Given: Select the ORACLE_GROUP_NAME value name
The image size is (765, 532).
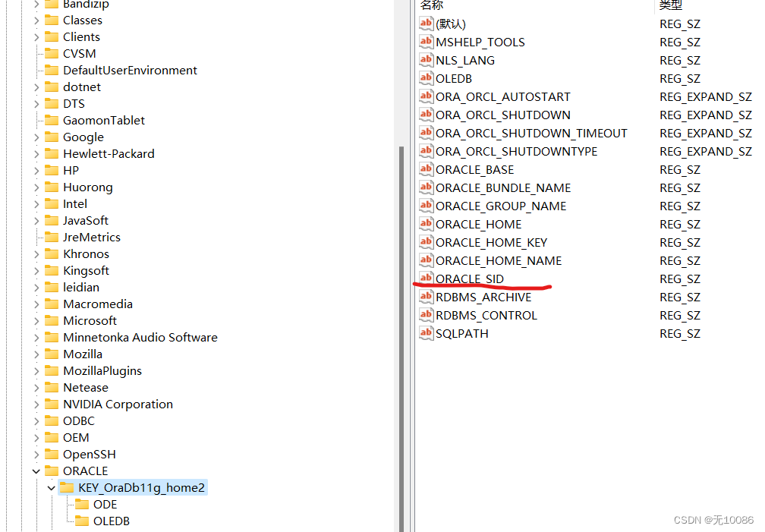Looking at the screenshot, I should tap(501, 206).
